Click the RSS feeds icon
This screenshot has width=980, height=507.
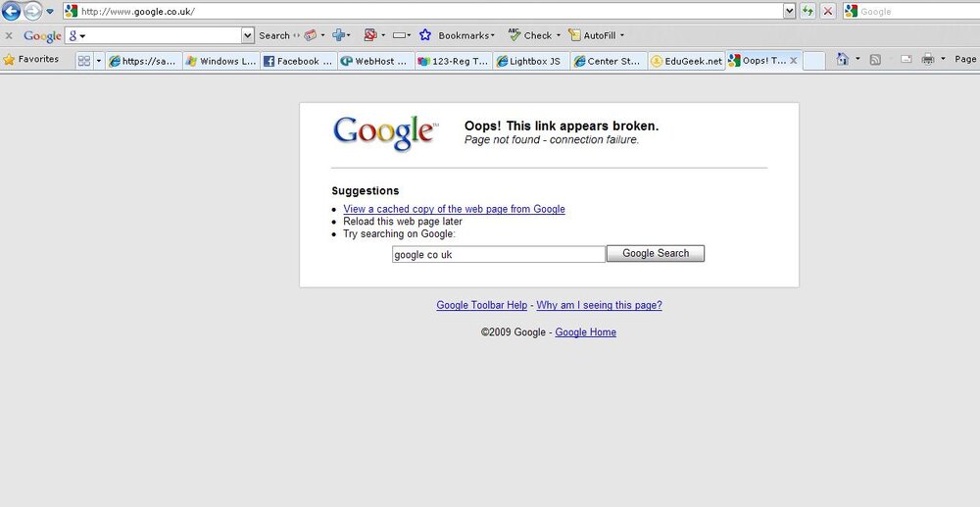pos(875,60)
